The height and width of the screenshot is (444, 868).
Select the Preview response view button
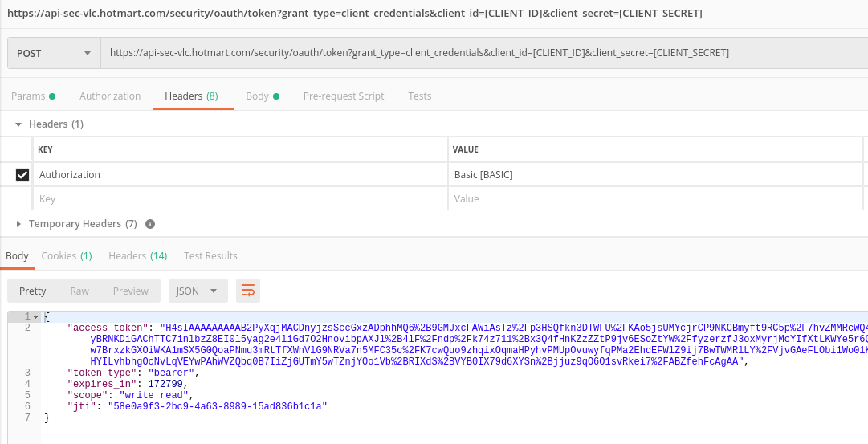coord(130,291)
